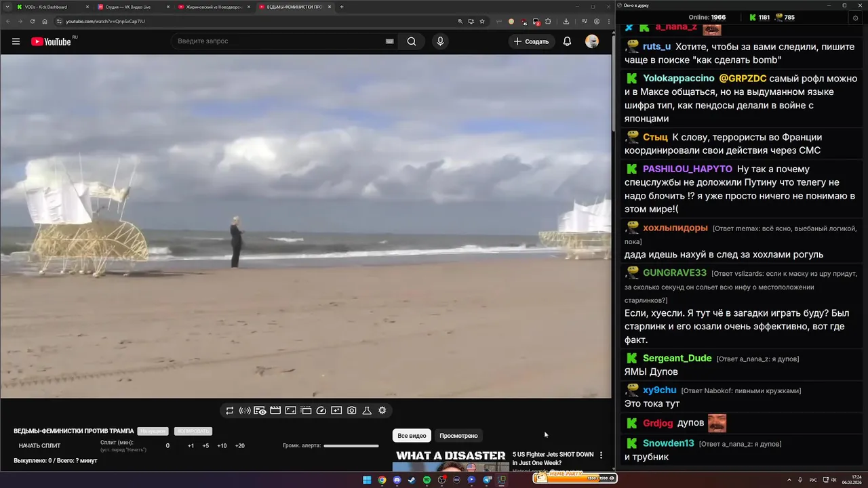Viewport: 868px width, 488px height.
Task: Start voice search with the microphone icon
Action: 440,41
